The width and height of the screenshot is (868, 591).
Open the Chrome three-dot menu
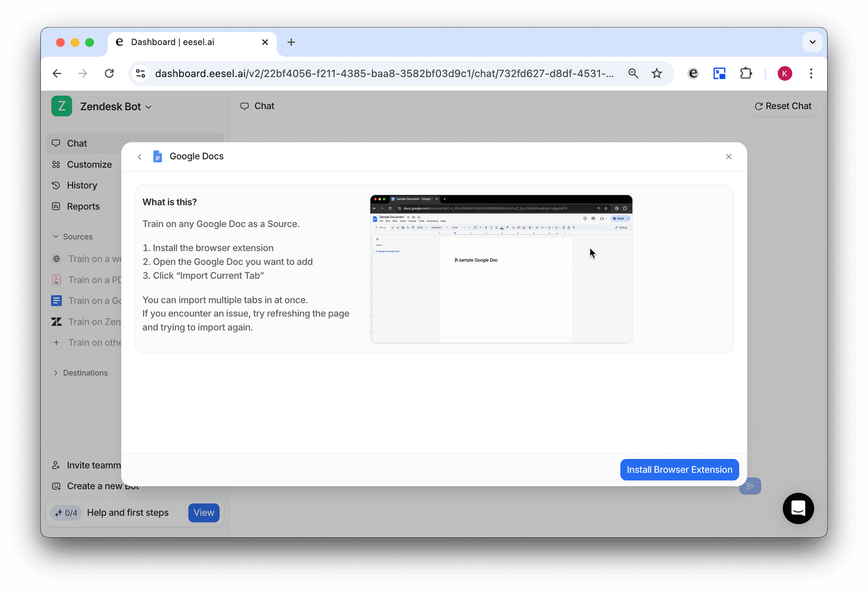coord(811,73)
